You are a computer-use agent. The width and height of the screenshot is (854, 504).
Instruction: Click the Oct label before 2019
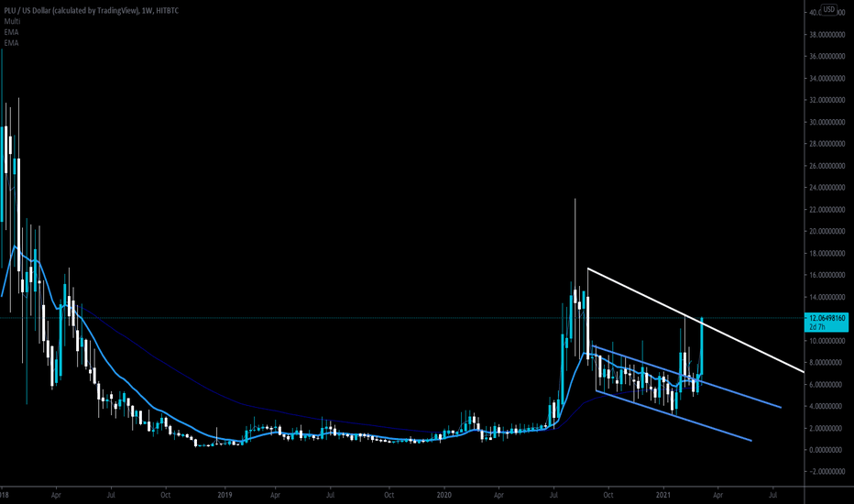166,495
